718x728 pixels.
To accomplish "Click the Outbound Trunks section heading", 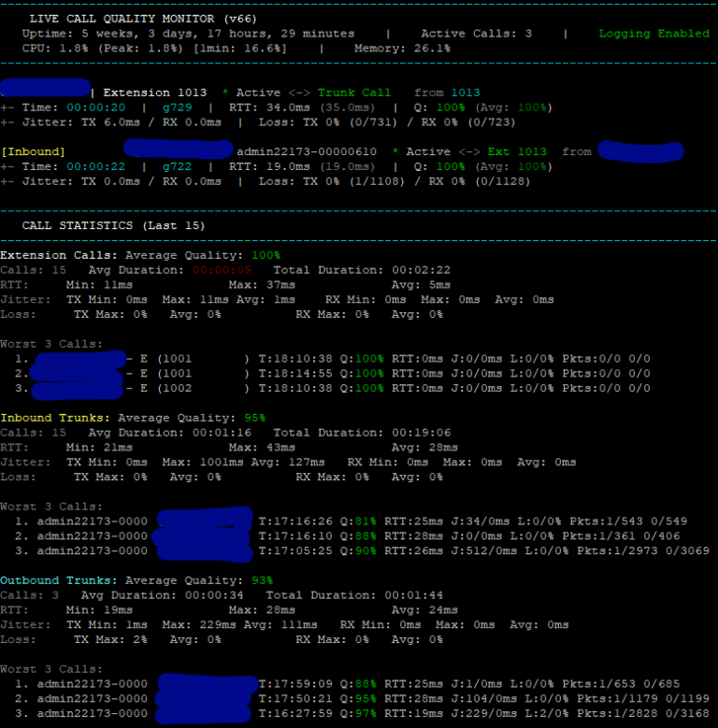I will coord(59,580).
